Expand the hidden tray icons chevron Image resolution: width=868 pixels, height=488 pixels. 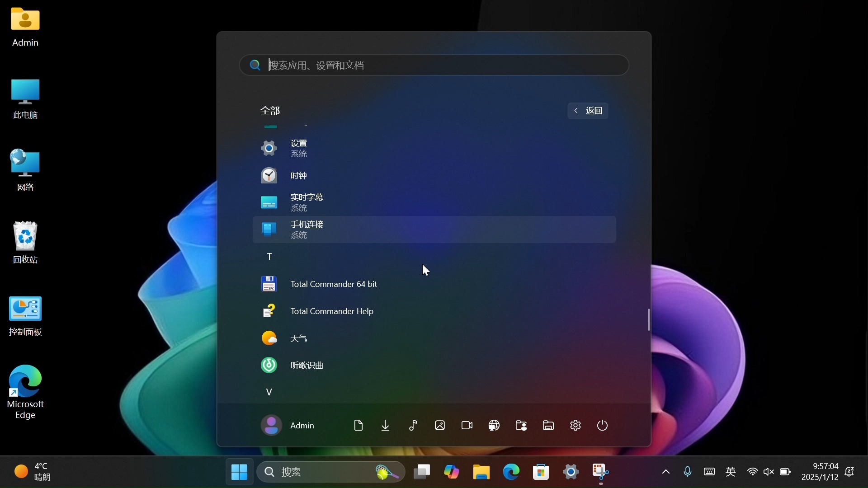[x=665, y=472]
